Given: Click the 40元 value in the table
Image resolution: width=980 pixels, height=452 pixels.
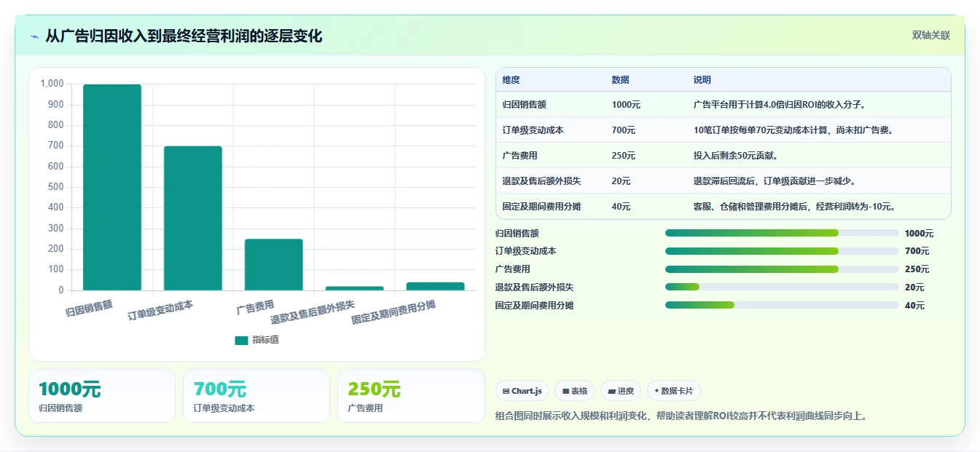Looking at the screenshot, I should click(622, 207).
